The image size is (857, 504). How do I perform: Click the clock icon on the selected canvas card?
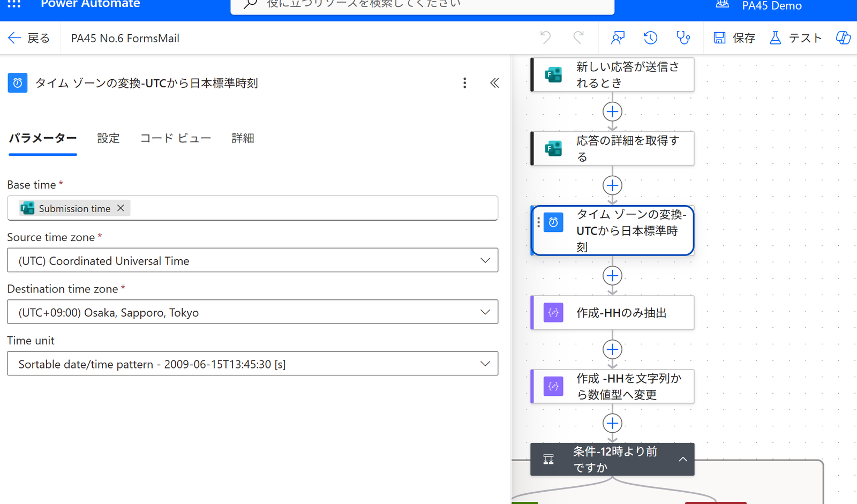pos(553,222)
